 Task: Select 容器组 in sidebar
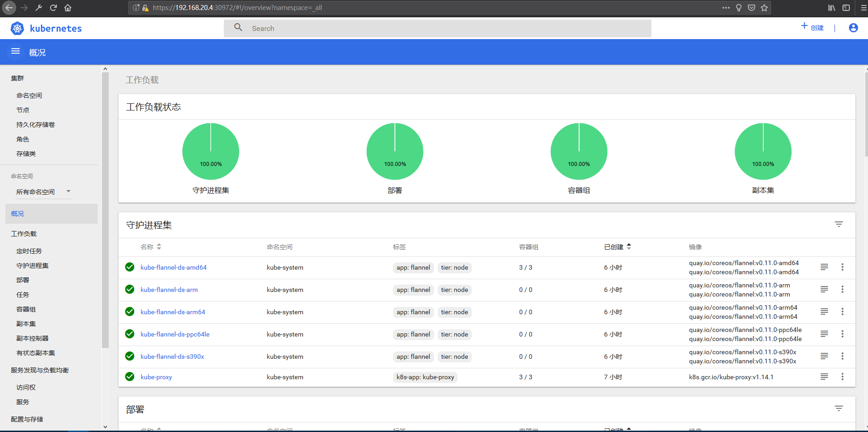26,309
